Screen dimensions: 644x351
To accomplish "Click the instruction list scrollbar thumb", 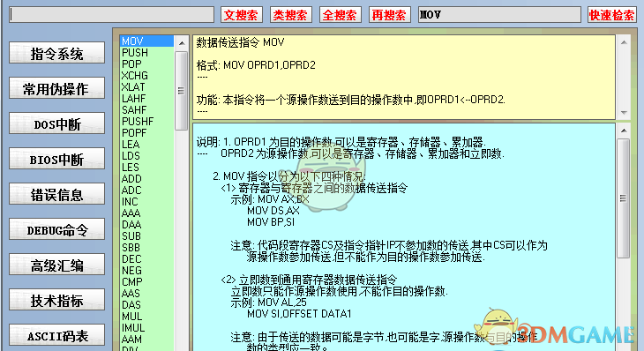I will [181, 91].
